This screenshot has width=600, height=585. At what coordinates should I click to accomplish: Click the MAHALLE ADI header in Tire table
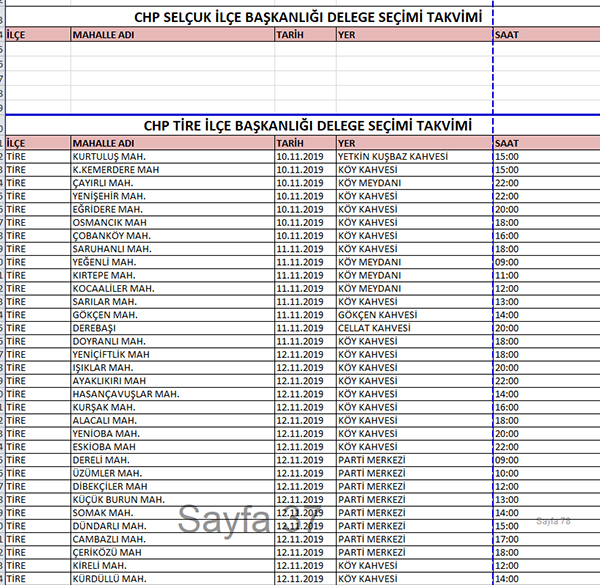click(173, 143)
